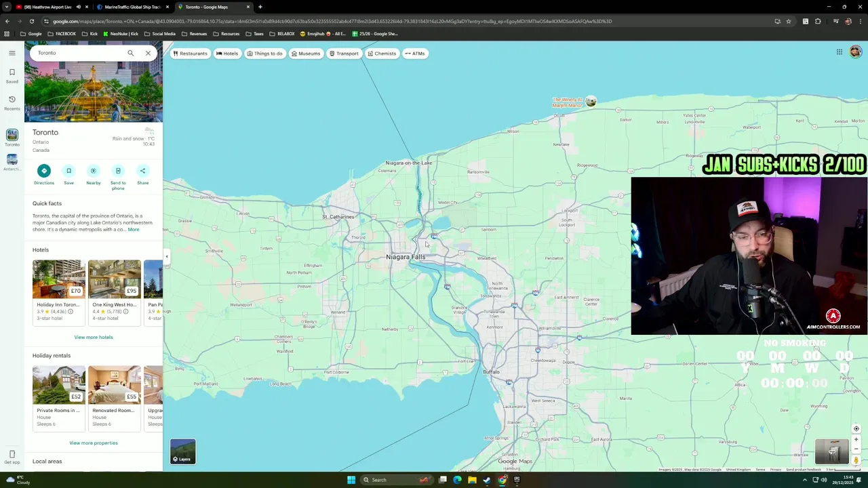This screenshot has width=868, height=488.
Task: Click the Street View pegman
Action: (856, 460)
